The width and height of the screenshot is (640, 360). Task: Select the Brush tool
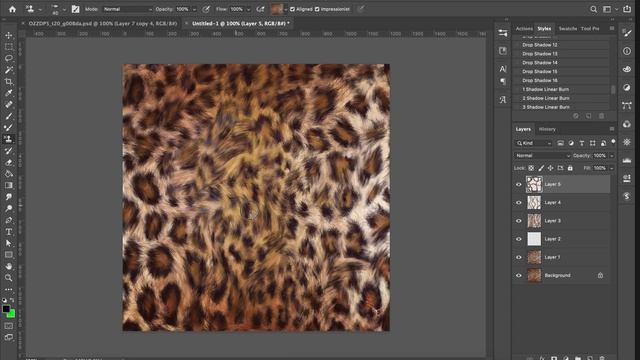click(9, 116)
